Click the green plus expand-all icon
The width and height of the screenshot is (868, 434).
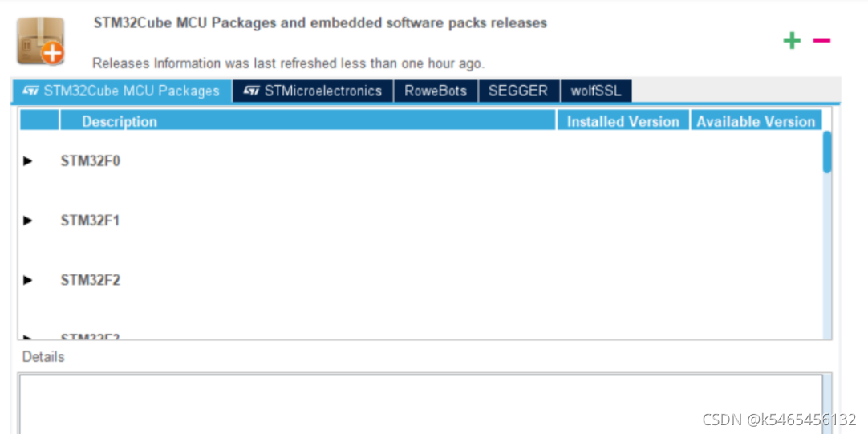pos(792,40)
